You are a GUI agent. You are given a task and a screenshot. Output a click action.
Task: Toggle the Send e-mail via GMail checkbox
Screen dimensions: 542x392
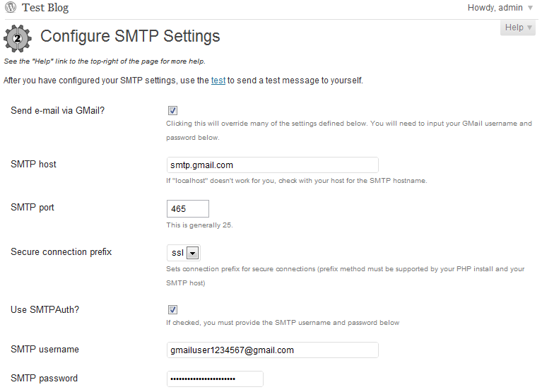(173, 111)
